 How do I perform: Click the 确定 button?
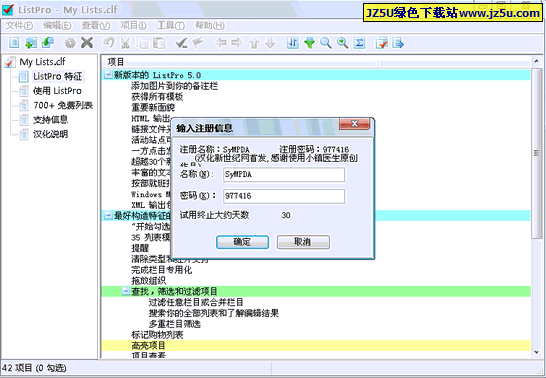(x=242, y=242)
